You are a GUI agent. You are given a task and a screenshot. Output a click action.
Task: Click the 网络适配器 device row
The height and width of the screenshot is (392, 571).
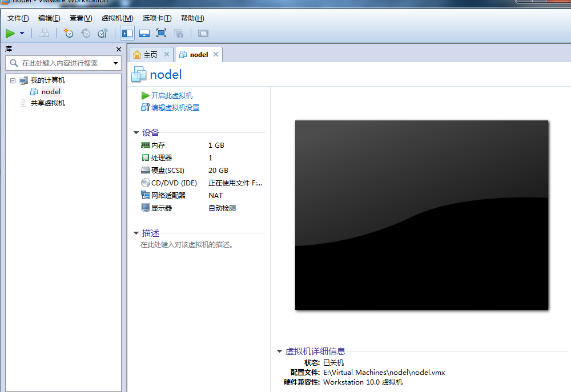coord(203,196)
